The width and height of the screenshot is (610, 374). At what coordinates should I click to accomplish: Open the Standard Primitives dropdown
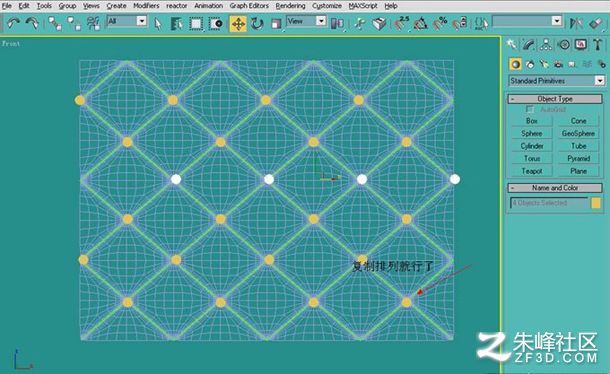pos(557,81)
